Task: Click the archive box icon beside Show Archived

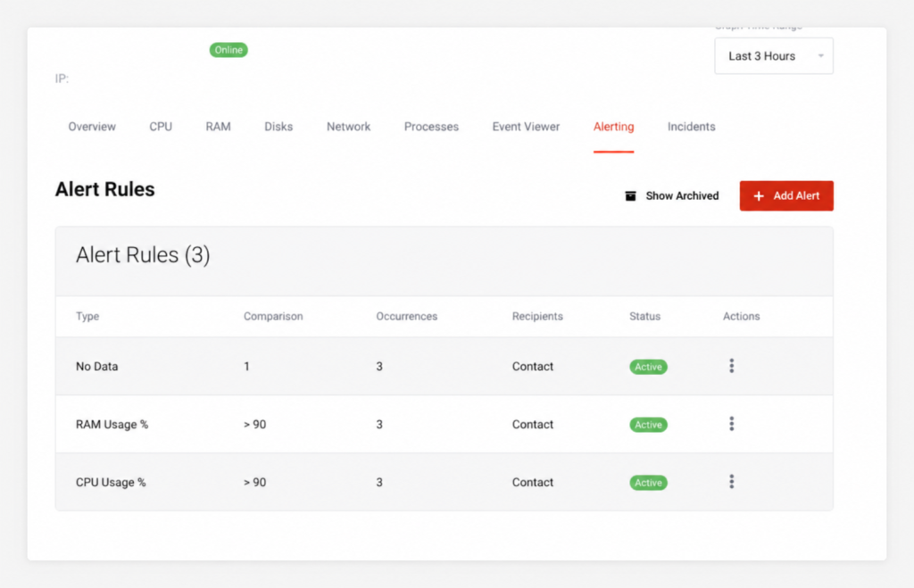Action: pos(631,195)
